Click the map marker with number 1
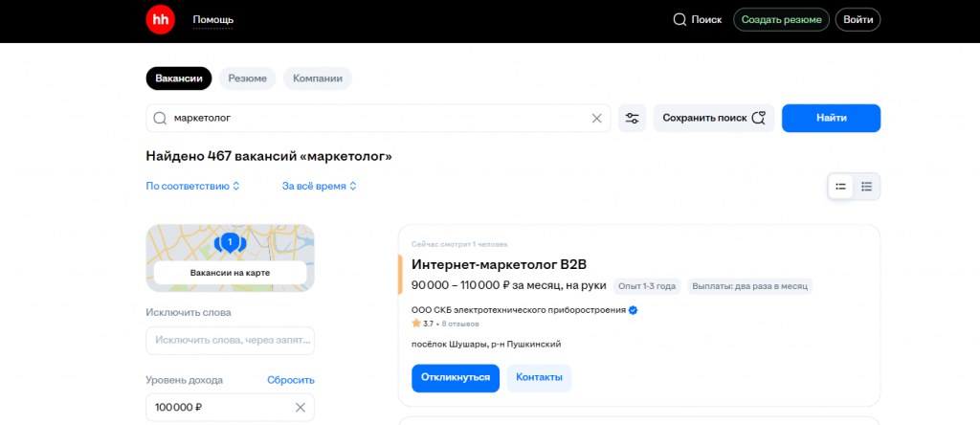 coord(230,242)
